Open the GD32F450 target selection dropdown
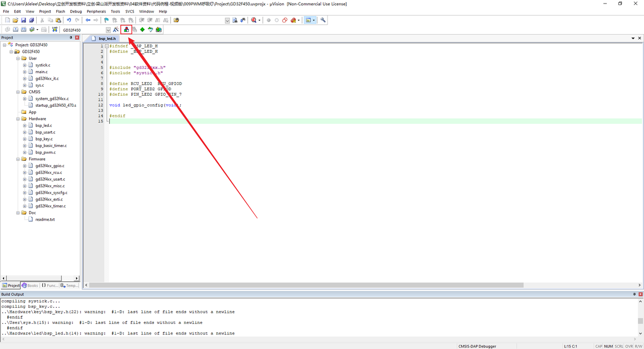Viewport: 644px width, 349px height. (x=108, y=30)
